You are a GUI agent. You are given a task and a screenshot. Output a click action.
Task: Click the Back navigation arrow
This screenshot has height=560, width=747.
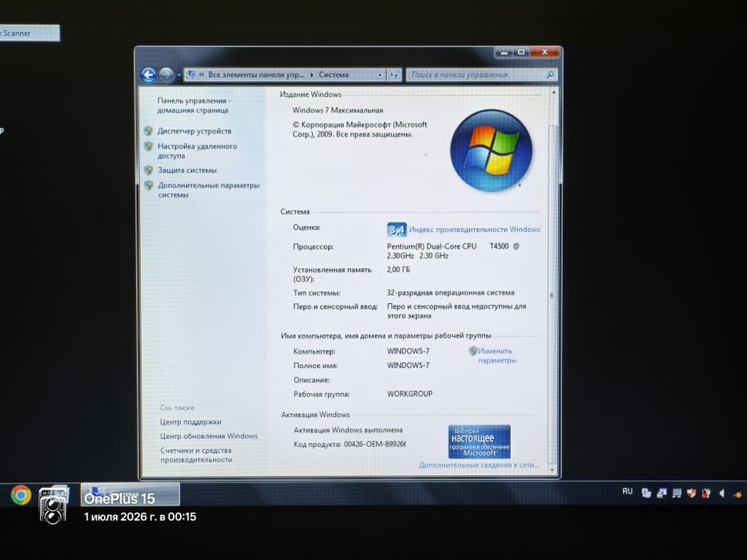click(x=149, y=74)
